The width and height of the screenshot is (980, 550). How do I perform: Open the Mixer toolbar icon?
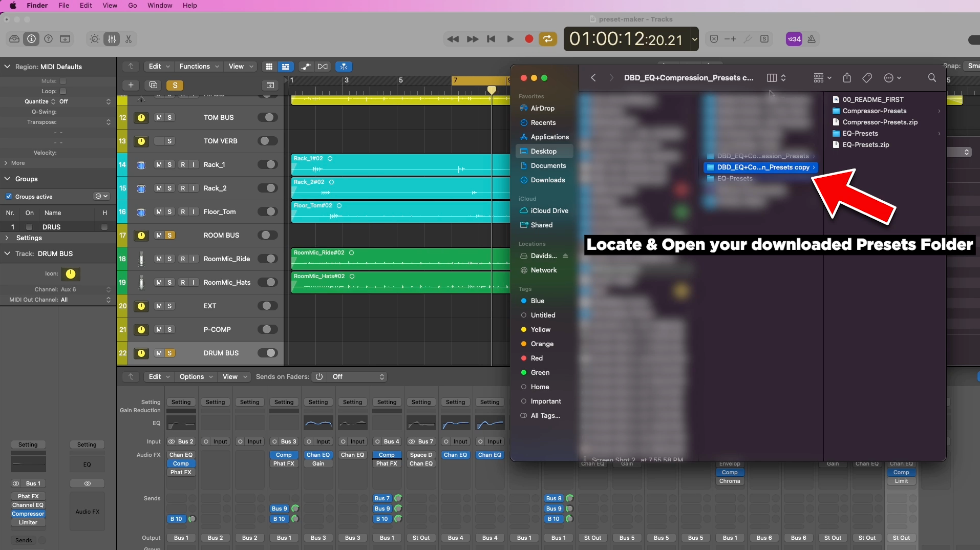point(112,39)
